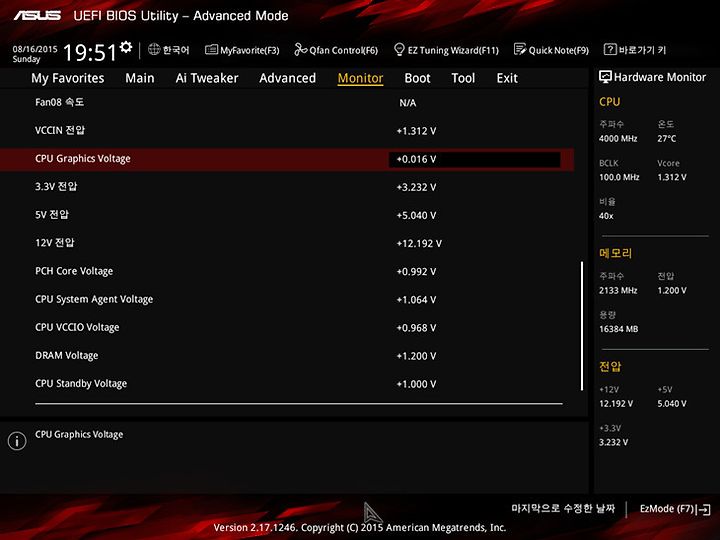720x540 pixels.
Task: Click the Qfan Control fan icon
Action: click(x=300, y=49)
